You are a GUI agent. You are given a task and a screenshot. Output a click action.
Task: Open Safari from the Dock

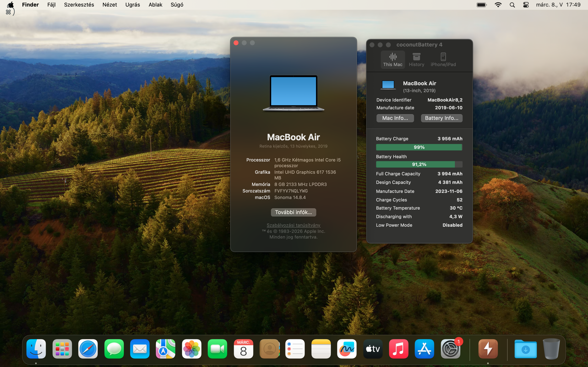(x=88, y=349)
